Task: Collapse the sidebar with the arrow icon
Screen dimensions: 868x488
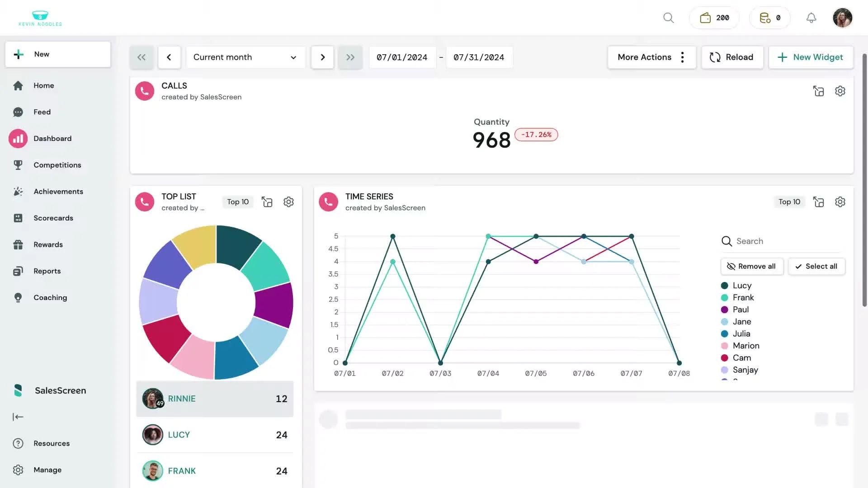Action: point(18,417)
